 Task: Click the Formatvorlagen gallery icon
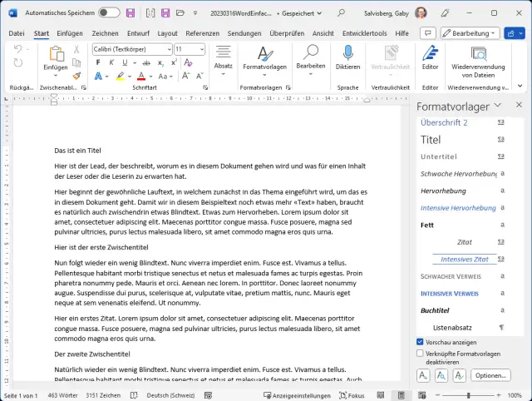[x=264, y=53]
